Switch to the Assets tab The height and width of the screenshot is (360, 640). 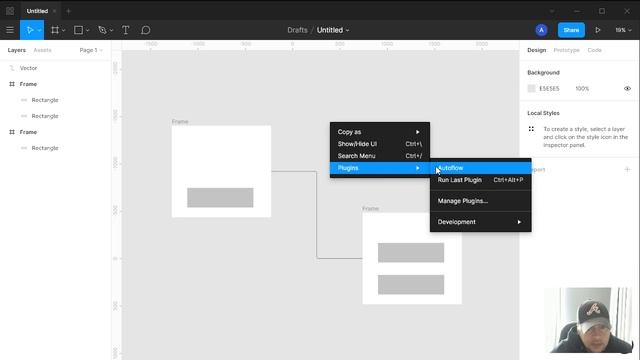(42, 50)
